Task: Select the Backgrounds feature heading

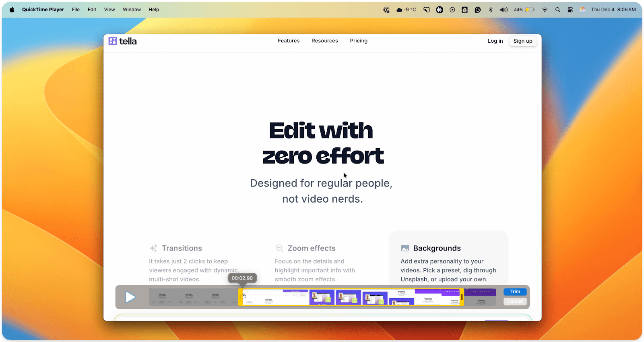Action: [437, 248]
